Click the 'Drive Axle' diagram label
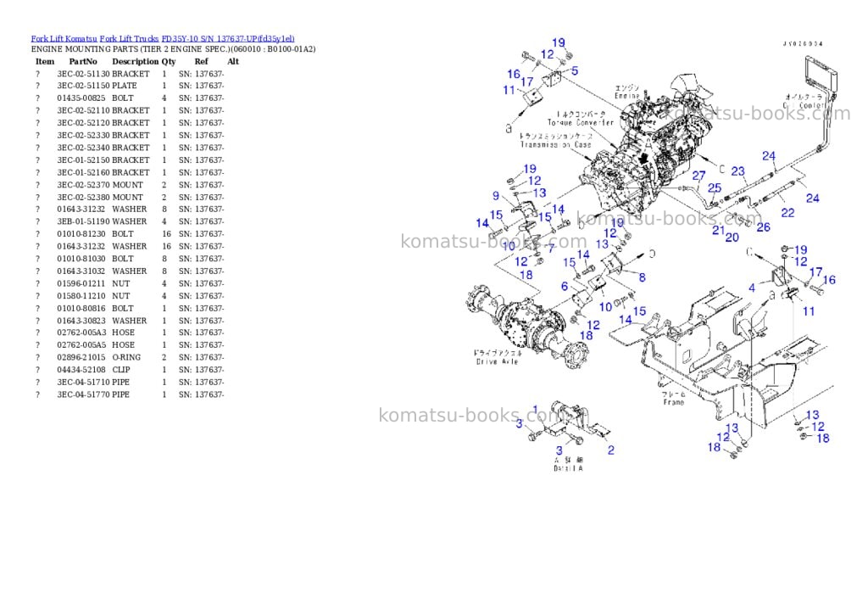Image resolution: width=868 pixels, height=615 pixels. click(497, 362)
